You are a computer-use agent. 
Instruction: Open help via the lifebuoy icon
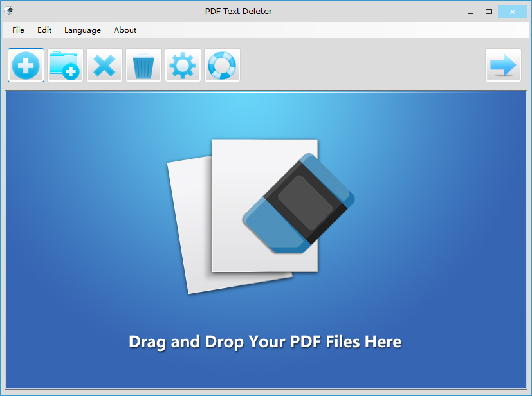pos(222,65)
